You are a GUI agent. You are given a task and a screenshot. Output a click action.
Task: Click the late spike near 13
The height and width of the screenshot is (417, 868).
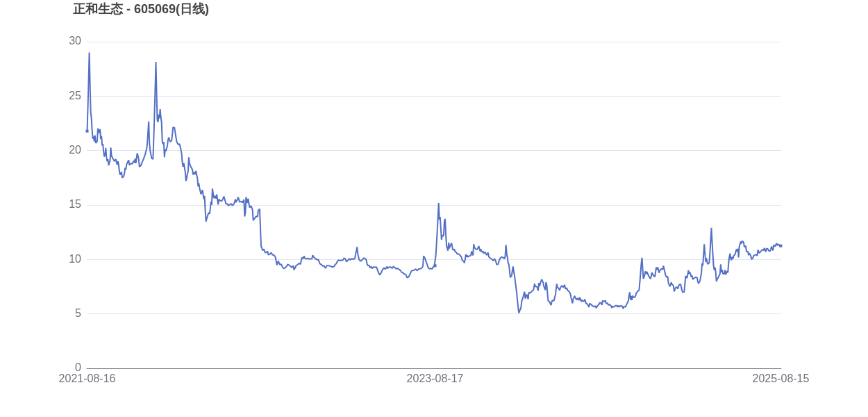click(x=711, y=229)
